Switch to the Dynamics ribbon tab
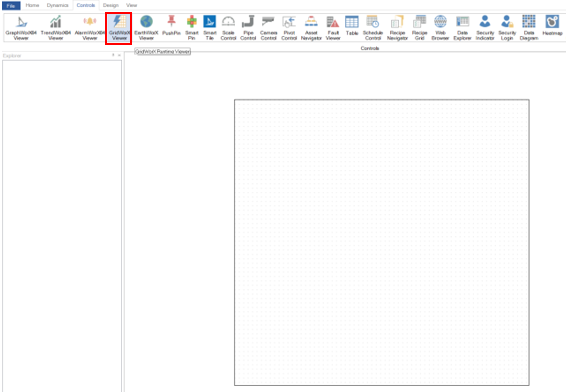566x392 pixels. tap(57, 5)
